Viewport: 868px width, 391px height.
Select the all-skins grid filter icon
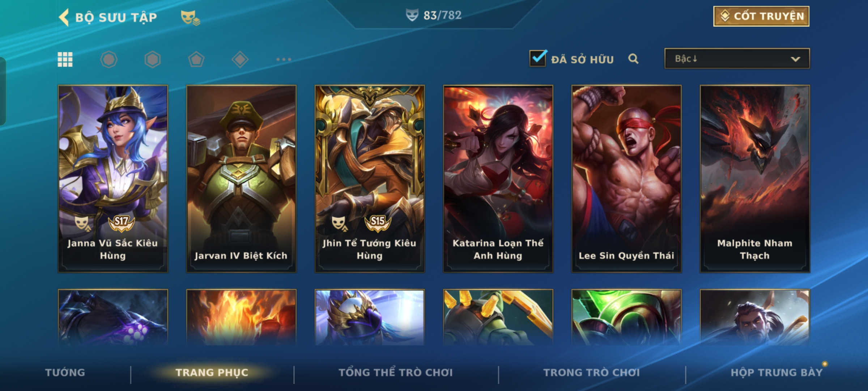point(65,59)
